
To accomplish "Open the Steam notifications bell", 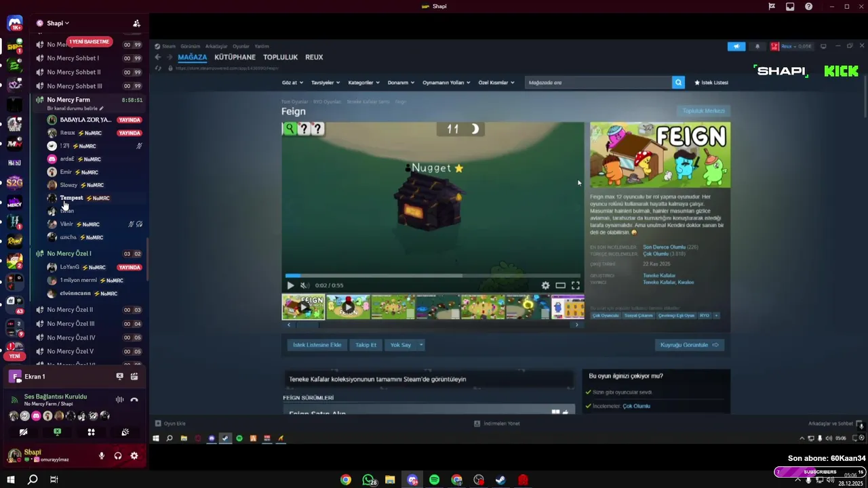I will [x=757, y=46].
